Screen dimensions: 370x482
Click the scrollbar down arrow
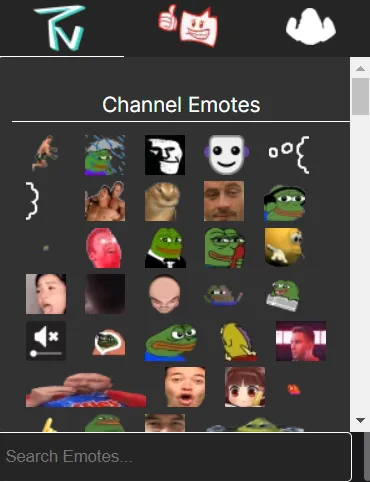pos(360,420)
